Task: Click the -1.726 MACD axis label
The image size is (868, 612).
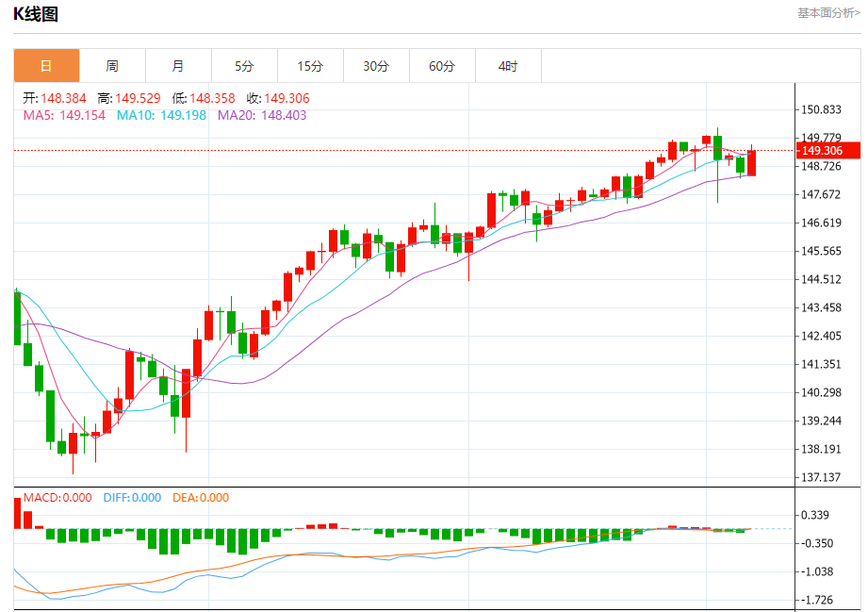Action: 818,600
